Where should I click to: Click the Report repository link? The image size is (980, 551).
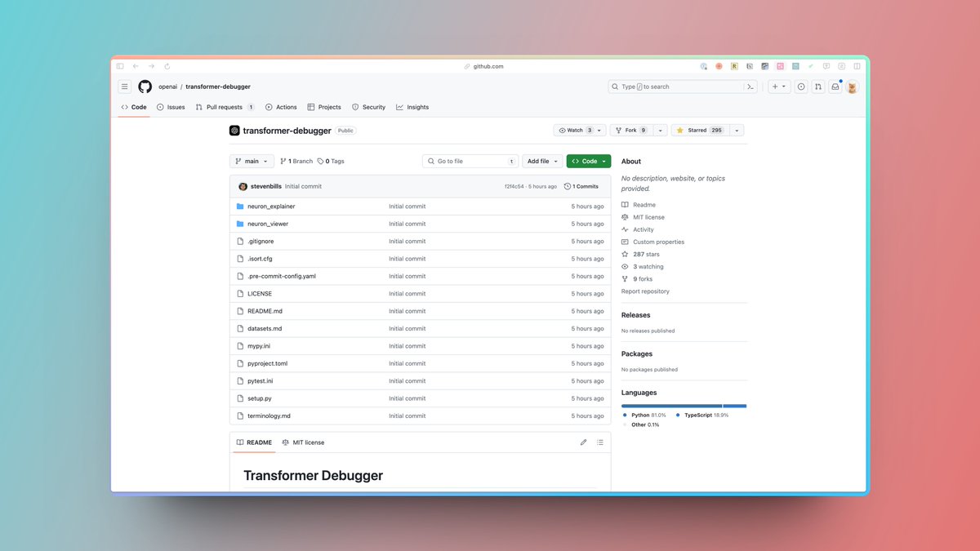pyautogui.click(x=645, y=291)
